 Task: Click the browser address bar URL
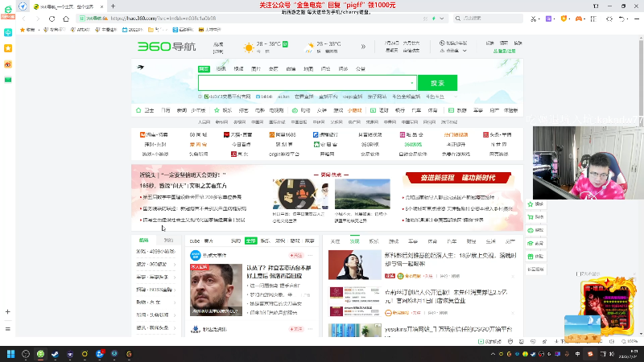pos(163,19)
